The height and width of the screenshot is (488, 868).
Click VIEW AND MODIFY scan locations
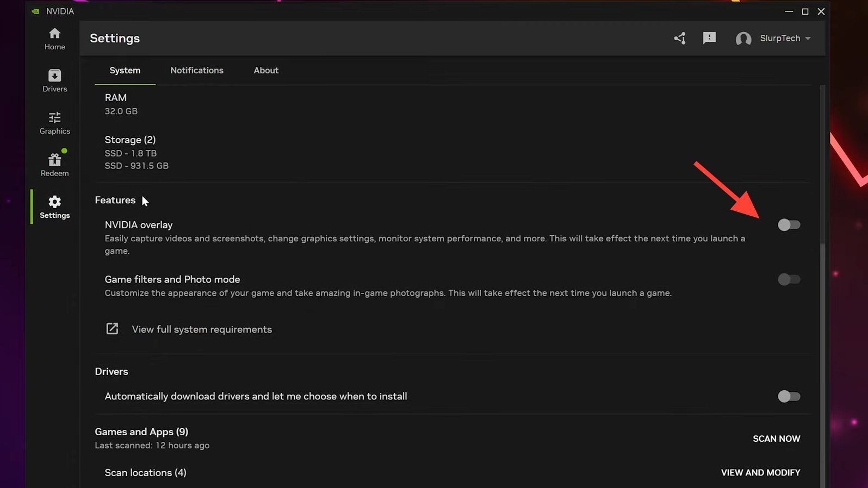760,473
